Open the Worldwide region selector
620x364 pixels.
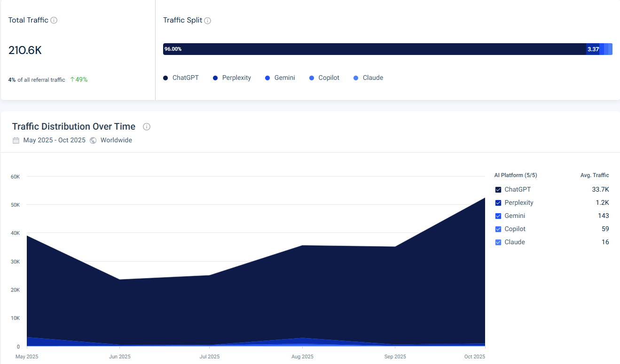[116, 140]
